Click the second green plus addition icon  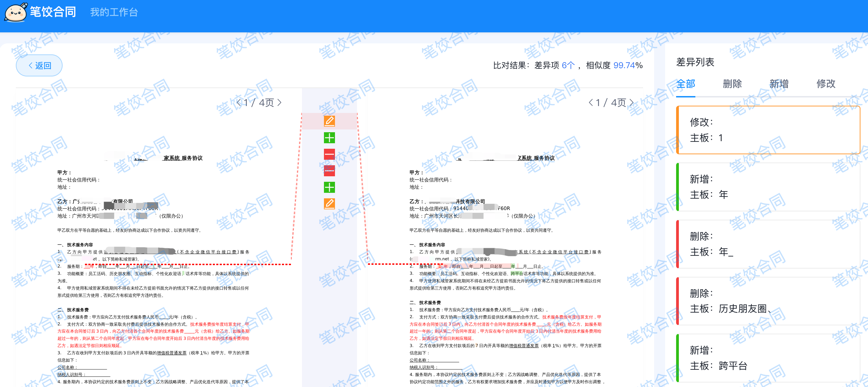click(x=329, y=187)
